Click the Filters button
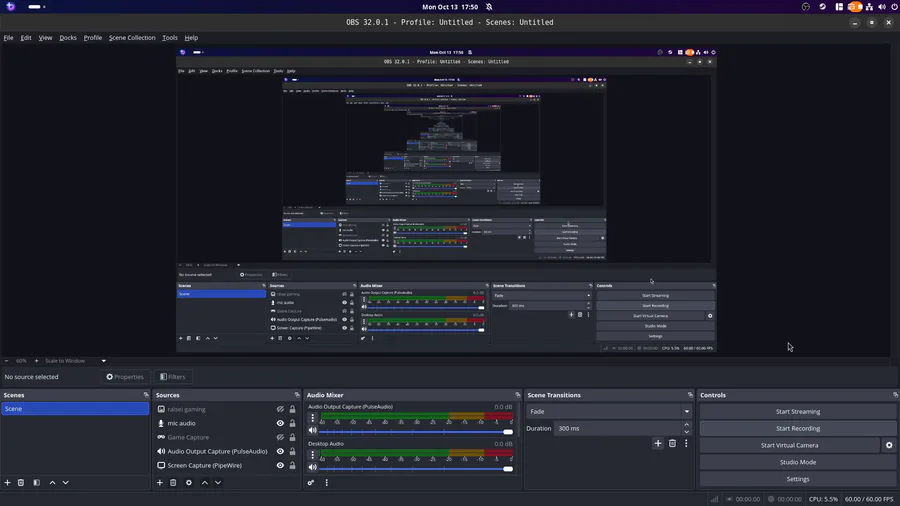 tap(173, 377)
